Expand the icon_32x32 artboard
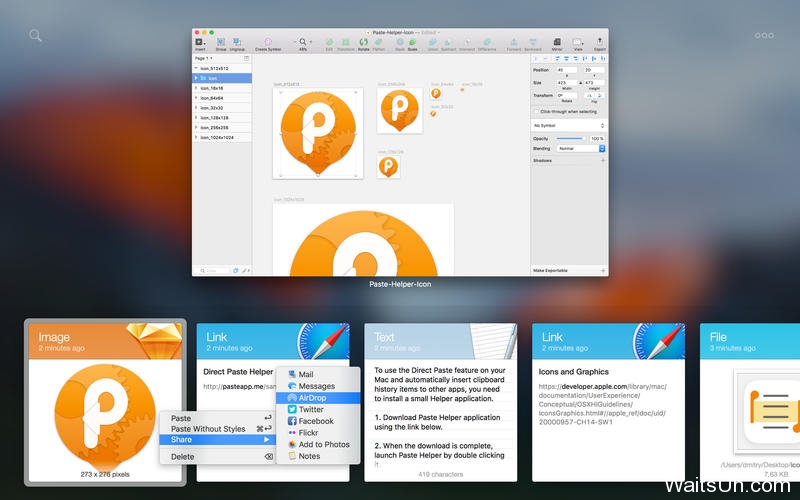The height and width of the screenshot is (500, 800). point(197,108)
